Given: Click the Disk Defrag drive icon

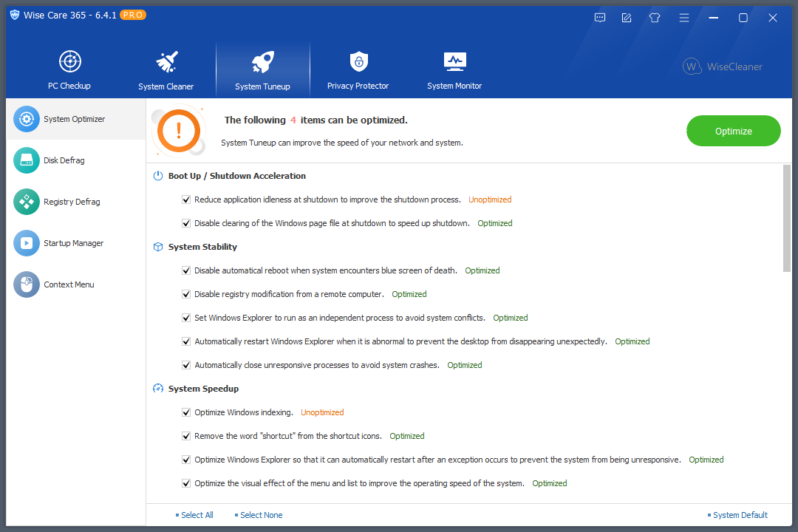Looking at the screenshot, I should 27,160.
